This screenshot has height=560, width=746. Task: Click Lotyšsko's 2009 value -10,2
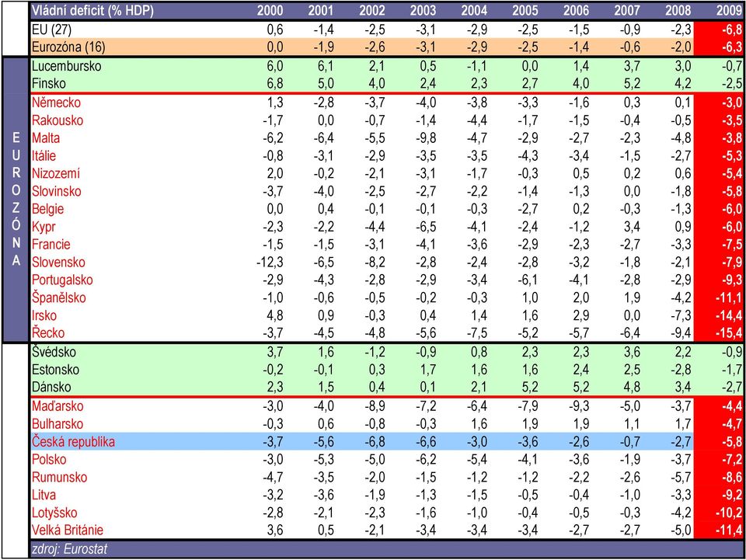729,513
